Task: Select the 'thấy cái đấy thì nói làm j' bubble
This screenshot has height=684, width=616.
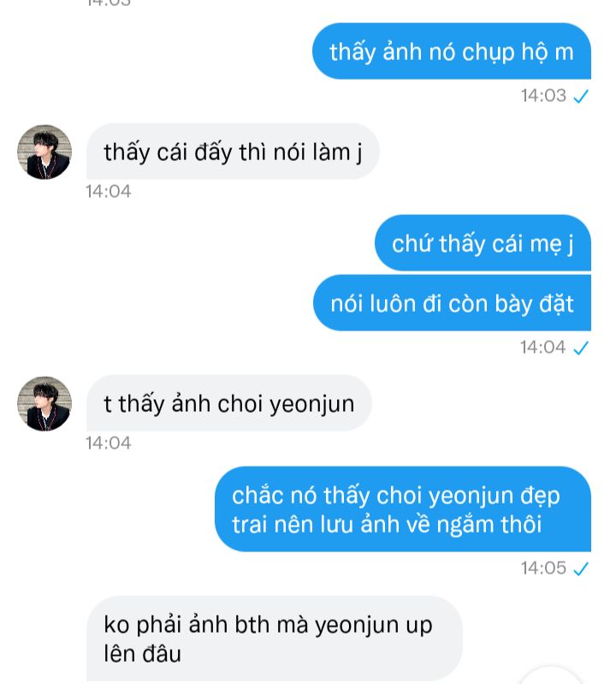Action: (233, 152)
